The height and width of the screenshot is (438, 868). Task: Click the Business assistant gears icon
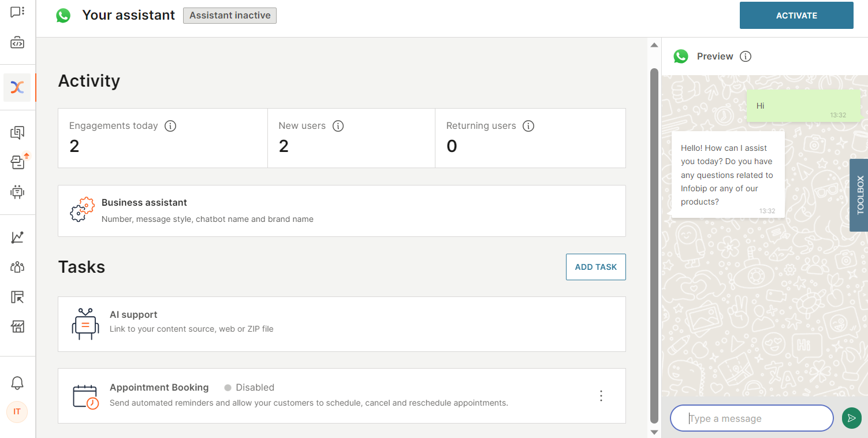click(82, 210)
